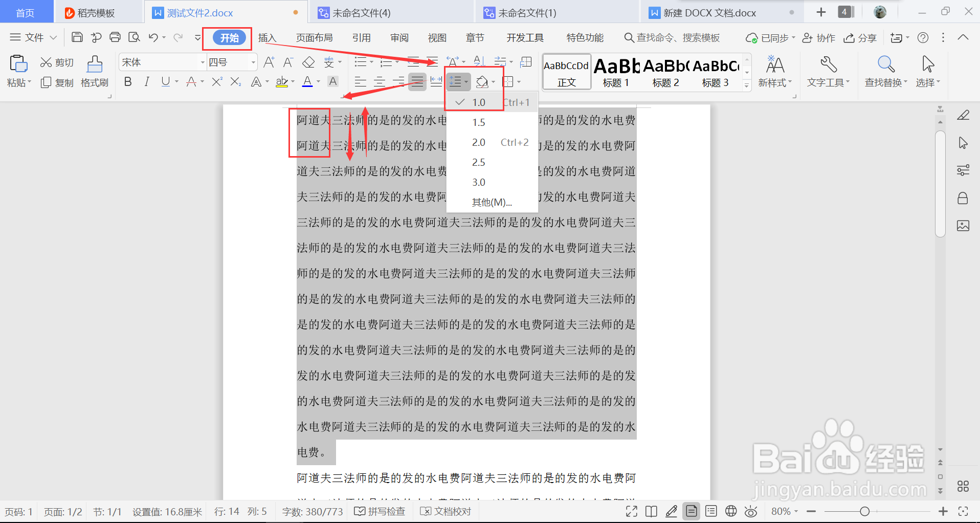Click the search commands field (查找命令)
The width and height of the screenshot is (980, 523).
coord(672,37)
